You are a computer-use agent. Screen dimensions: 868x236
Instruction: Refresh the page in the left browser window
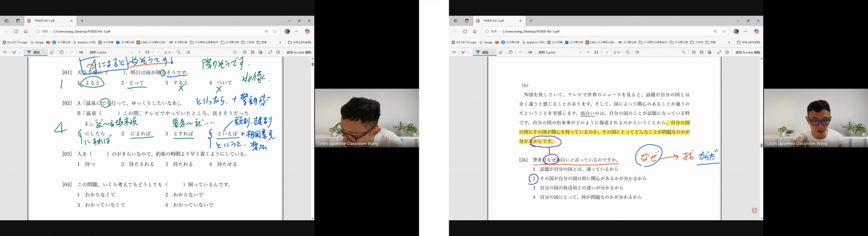click(x=16, y=31)
